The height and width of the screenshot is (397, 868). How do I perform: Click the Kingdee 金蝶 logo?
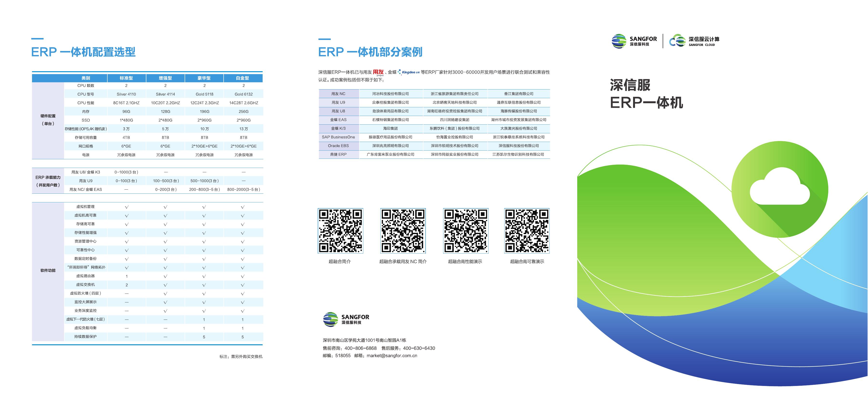pos(409,72)
